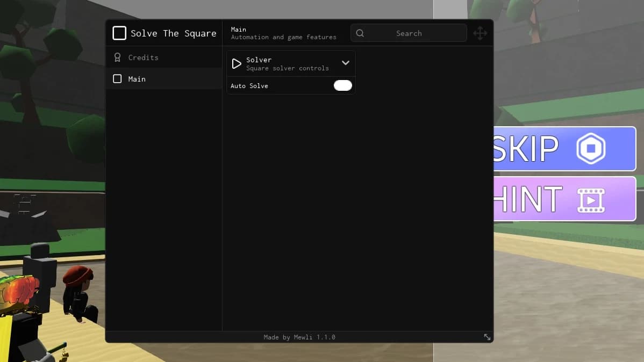Click the 'Square solver controls' description
This screenshot has width=644, height=362.
288,68
